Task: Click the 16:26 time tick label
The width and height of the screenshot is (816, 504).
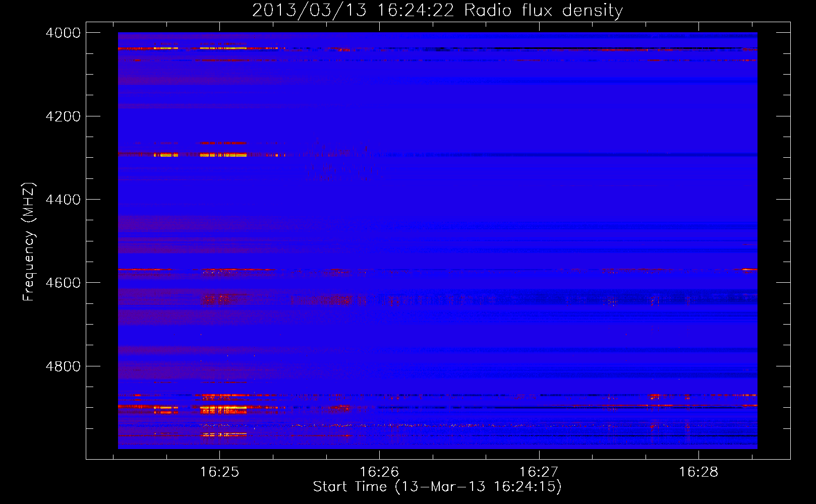Action: [x=379, y=472]
